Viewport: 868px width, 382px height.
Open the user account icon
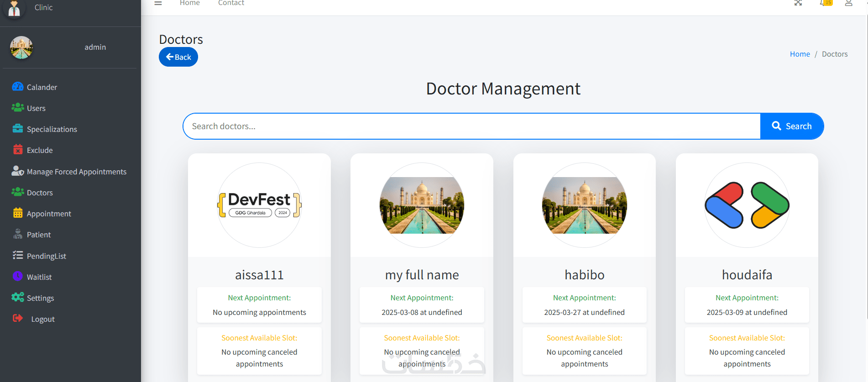848,3
